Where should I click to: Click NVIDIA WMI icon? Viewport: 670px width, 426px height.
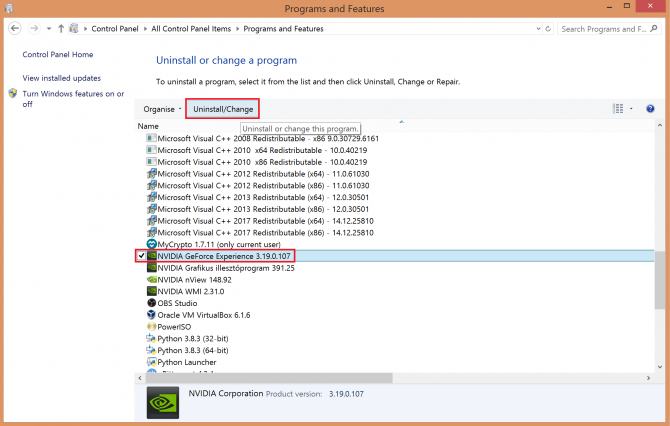point(151,291)
